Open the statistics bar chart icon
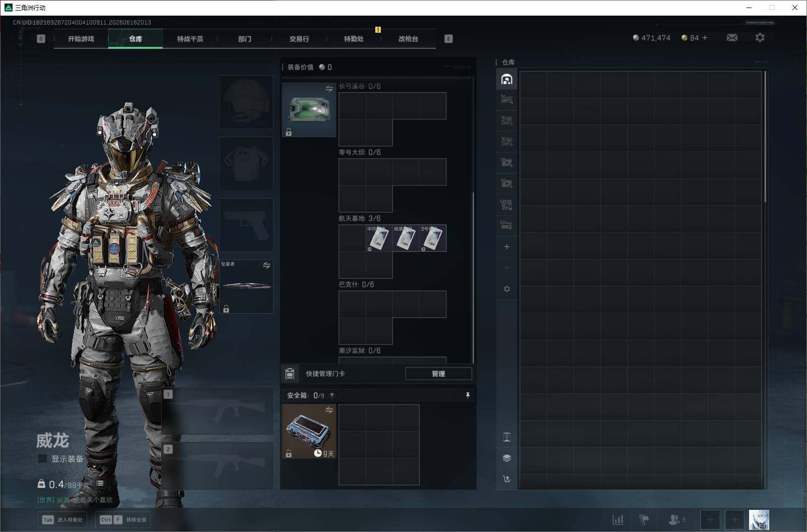 [x=618, y=519]
